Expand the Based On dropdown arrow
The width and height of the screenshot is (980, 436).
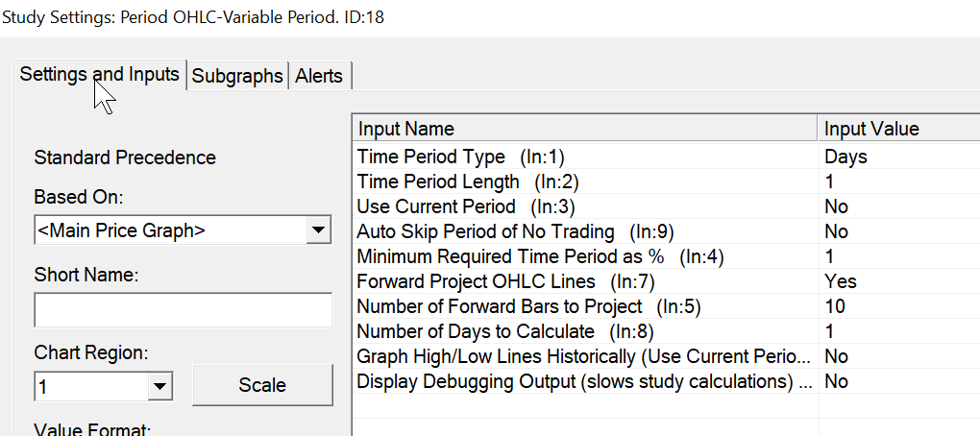click(x=316, y=230)
